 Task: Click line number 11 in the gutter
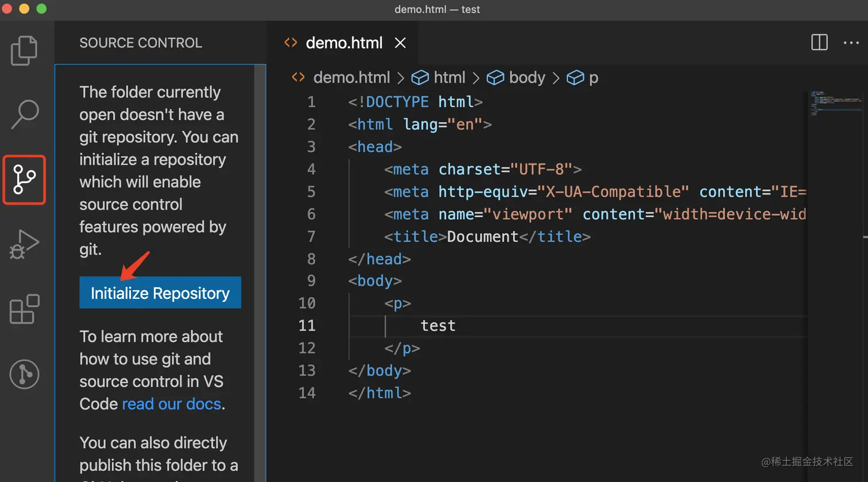pyautogui.click(x=307, y=325)
